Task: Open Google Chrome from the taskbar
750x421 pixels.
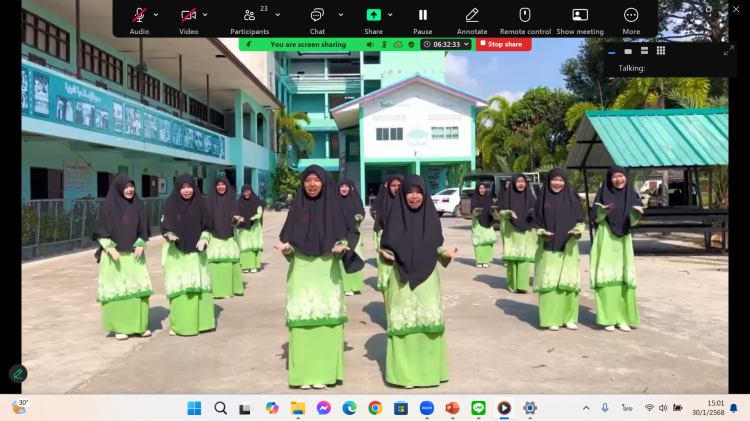Action: tap(375, 408)
